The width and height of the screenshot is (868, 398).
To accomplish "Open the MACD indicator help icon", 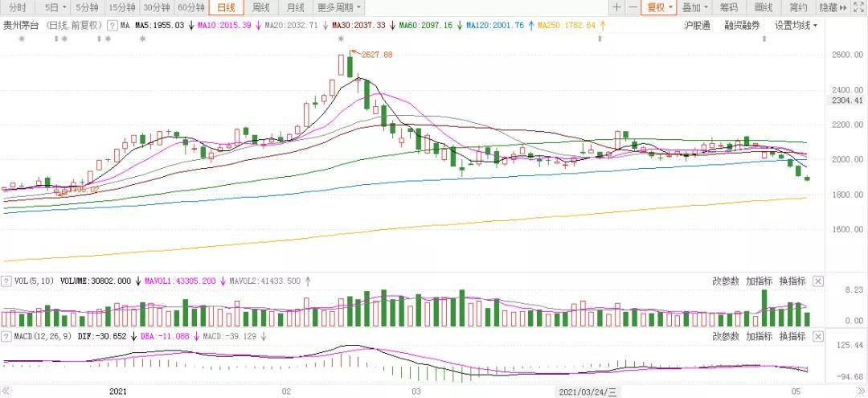I will (6, 336).
